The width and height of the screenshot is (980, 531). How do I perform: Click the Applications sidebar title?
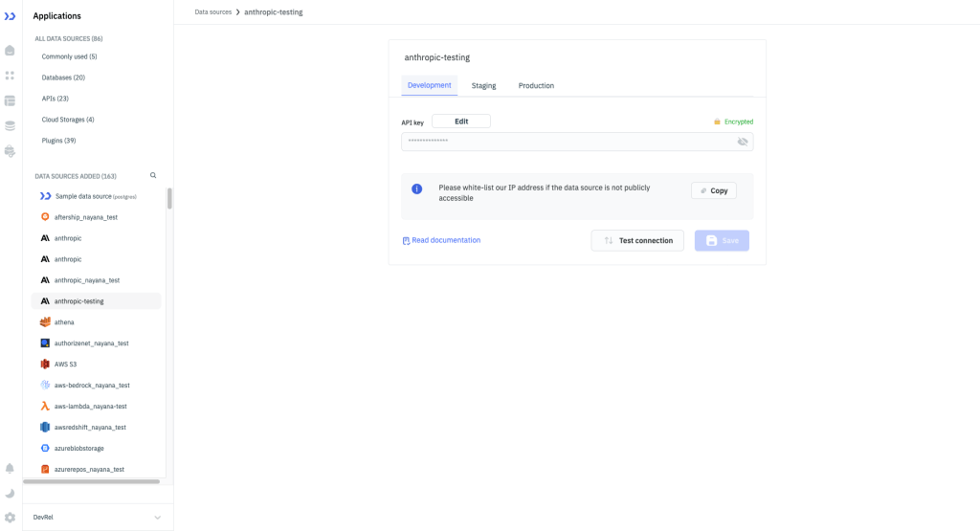(56, 15)
